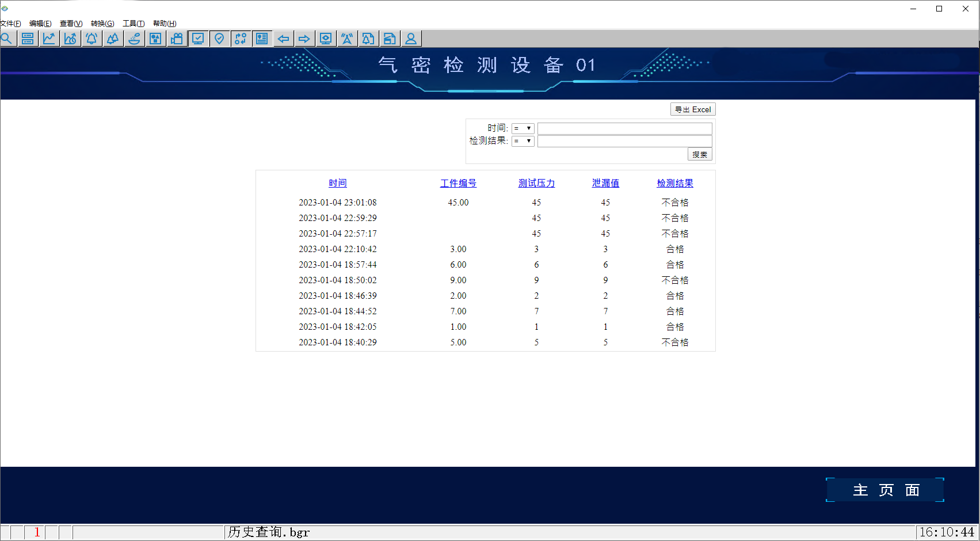
Task: Click the recipe bowl toolbar icon
Action: point(134,39)
